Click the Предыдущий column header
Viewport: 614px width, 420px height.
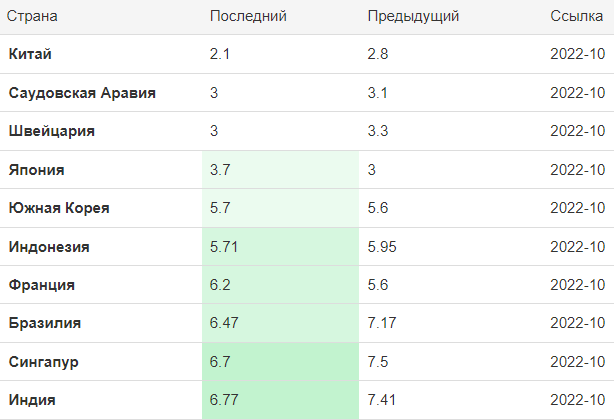(x=413, y=16)
